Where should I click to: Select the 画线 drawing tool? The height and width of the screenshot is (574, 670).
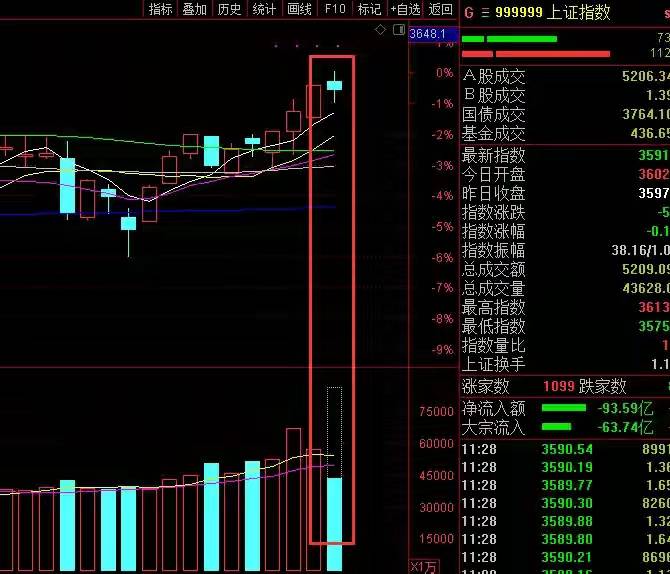(300, 9)
